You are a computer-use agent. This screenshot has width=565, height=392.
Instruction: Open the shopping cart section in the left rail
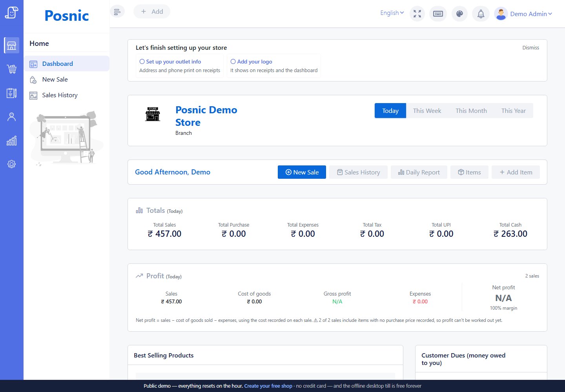click(x=11, y=69)
